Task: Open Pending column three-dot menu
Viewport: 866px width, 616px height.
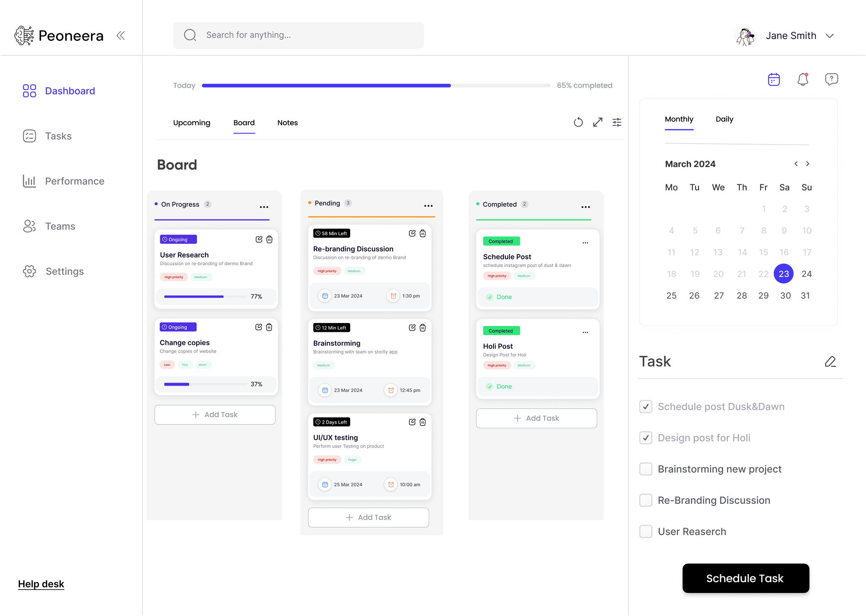Action: pyautogui.click(x=428, y=206)
